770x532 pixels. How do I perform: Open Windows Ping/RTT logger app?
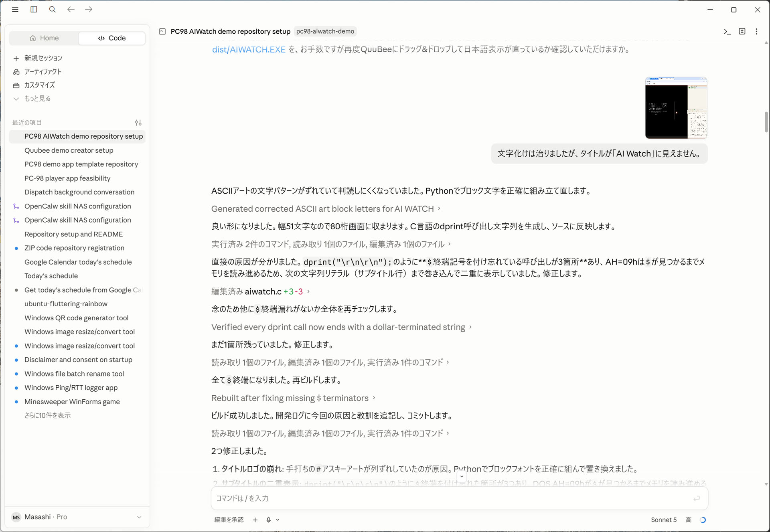tap(77, 388)
